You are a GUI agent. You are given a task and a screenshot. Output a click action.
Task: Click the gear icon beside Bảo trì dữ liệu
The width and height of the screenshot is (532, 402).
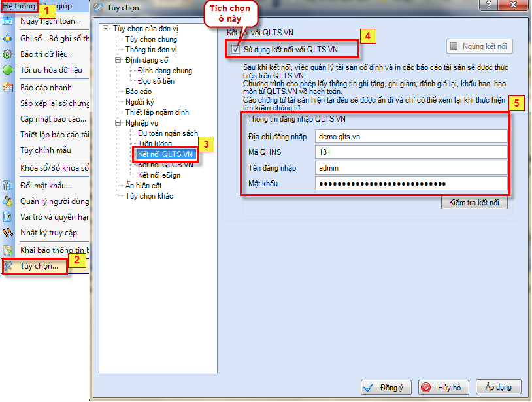point(7,54)
